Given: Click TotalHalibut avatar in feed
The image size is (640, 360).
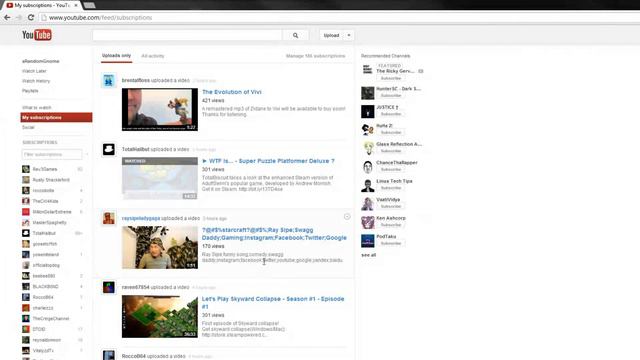Looking at the screenshot, I should pyautogui.click(x=109, y=149).
